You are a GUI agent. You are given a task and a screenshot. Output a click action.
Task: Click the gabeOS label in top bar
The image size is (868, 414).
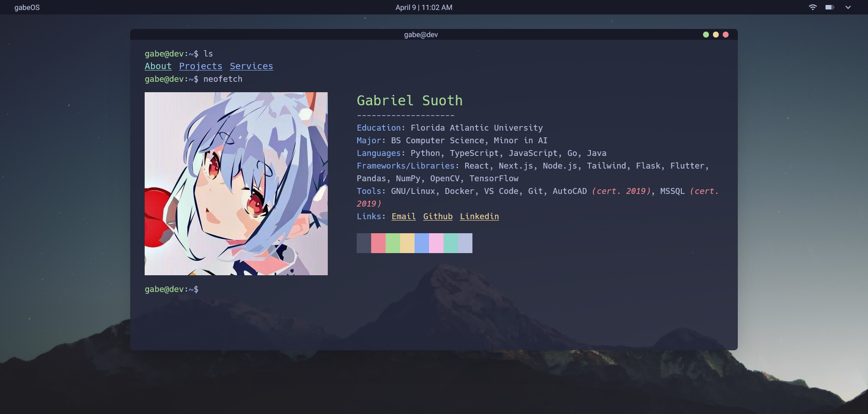[x=27, y=7]
